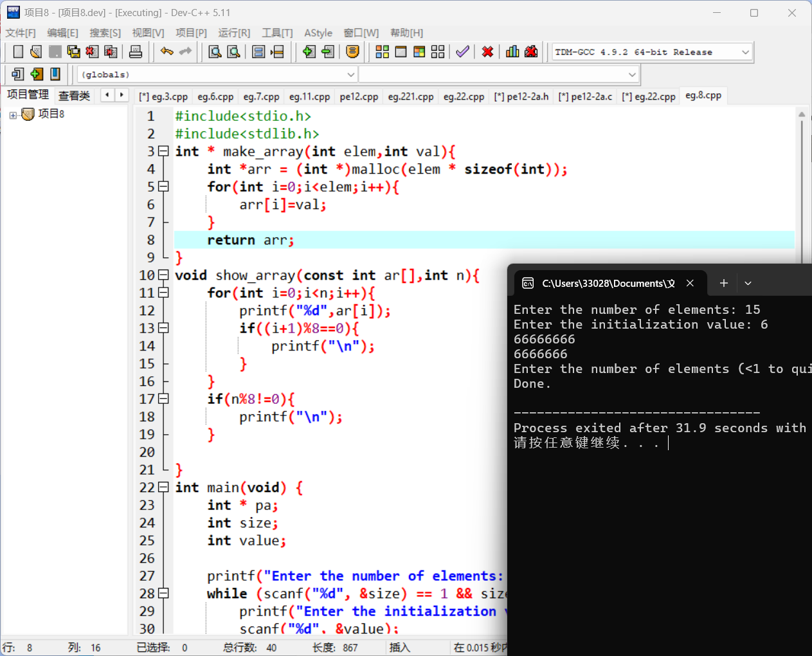Collapse main function fold on line 22
This screenshot has width=812, height=656.
[x=163, y=487]
